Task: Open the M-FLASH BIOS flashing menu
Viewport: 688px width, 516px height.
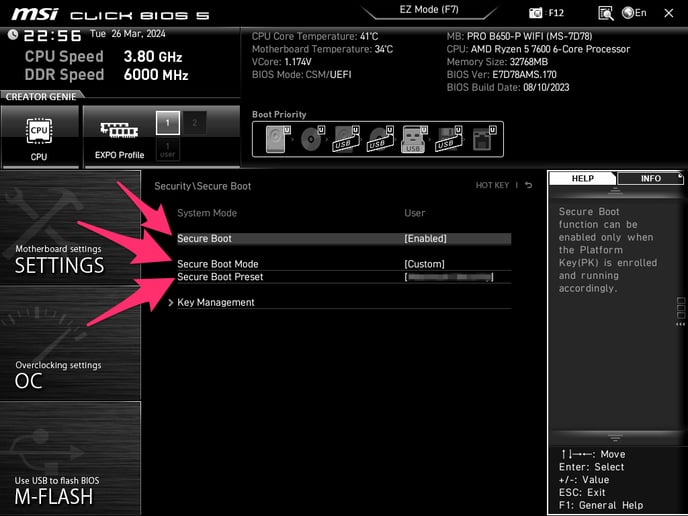Action: 70,458
